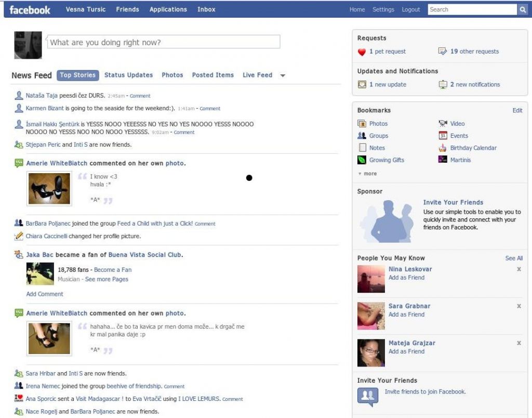Open Settings in the top bar

click(383, 9)
